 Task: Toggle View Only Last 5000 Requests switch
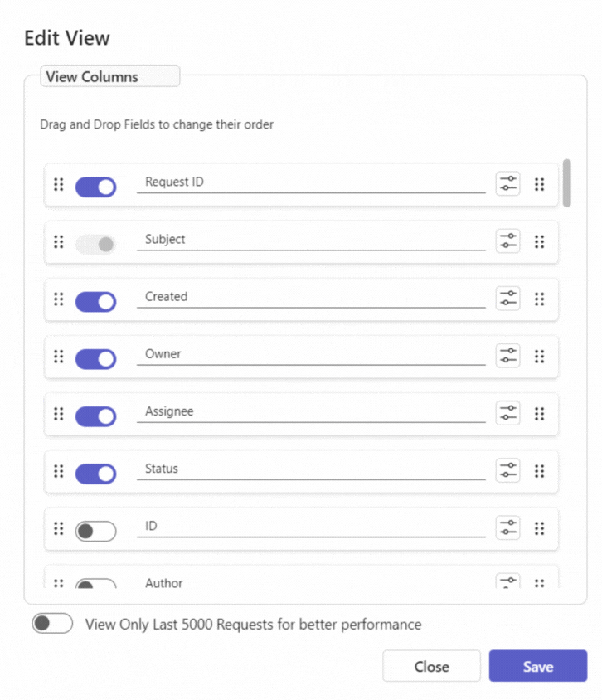52,623
